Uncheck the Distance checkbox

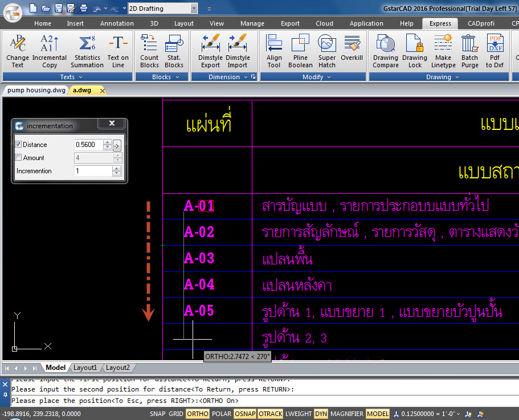click(19, 144)
